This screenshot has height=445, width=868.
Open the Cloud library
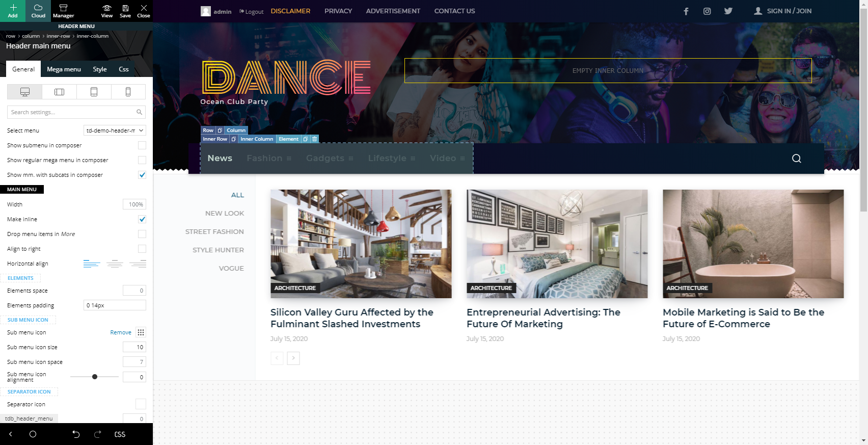pos(38,11)
